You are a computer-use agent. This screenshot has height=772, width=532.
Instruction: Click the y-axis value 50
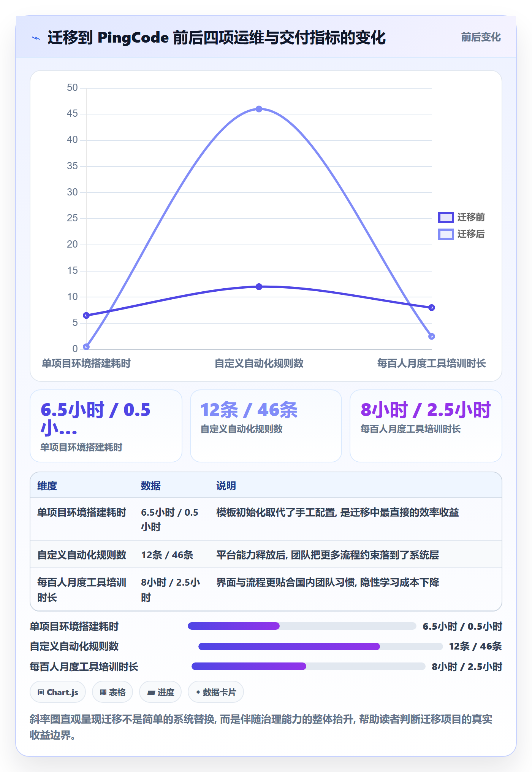[72, 88]
